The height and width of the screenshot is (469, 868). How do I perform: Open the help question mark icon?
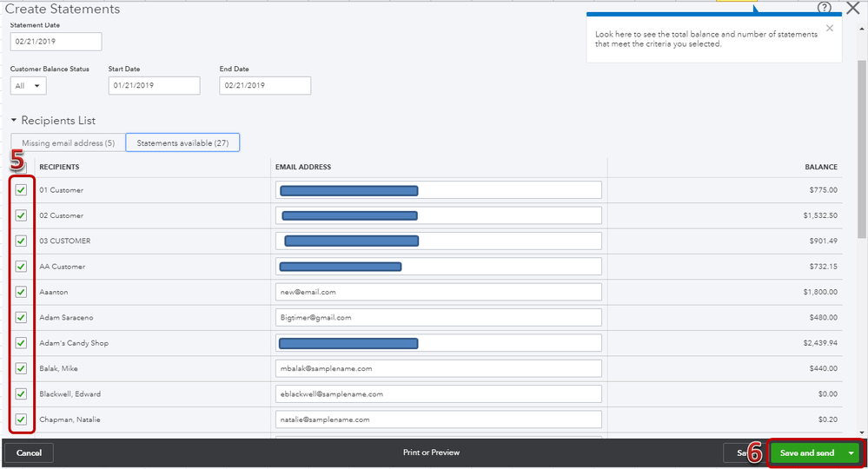click(824, 8)
